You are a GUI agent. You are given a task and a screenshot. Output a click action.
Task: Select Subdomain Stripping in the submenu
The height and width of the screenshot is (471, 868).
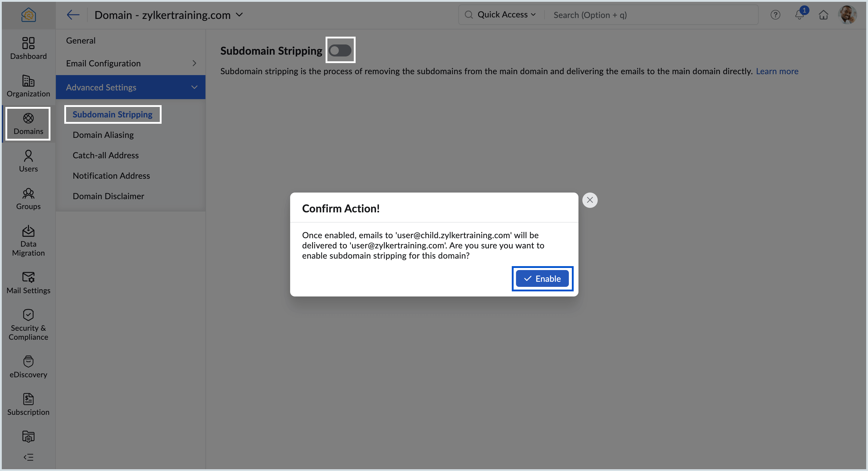pos(113,114)
